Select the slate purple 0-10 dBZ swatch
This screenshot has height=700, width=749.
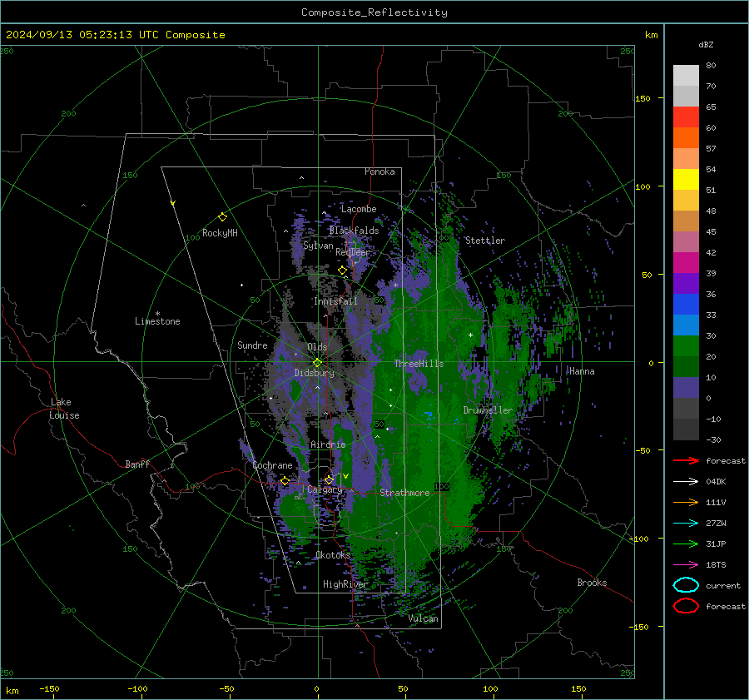point(686,387)
